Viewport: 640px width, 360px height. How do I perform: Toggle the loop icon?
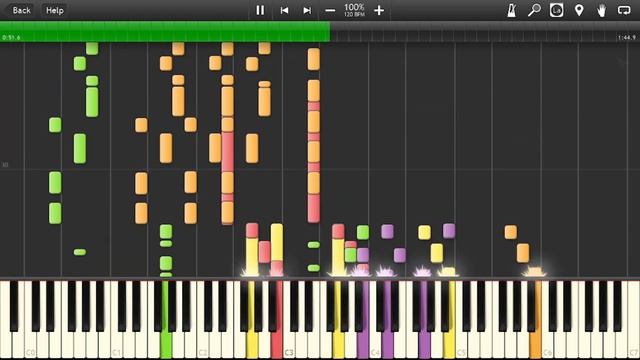coord(624,10)
